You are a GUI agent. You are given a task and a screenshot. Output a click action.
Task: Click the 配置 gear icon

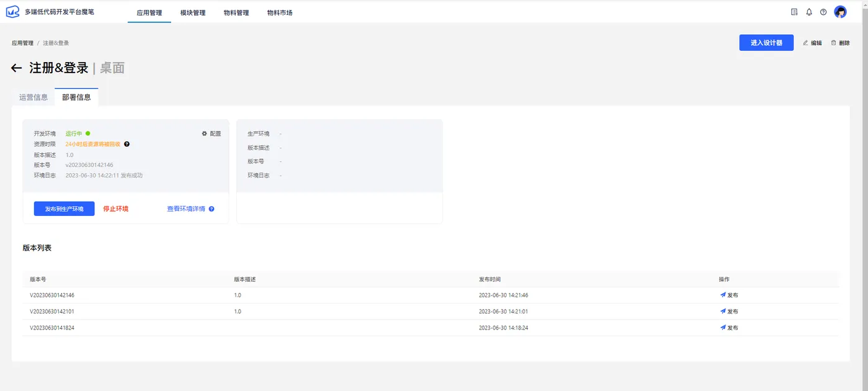205,133
